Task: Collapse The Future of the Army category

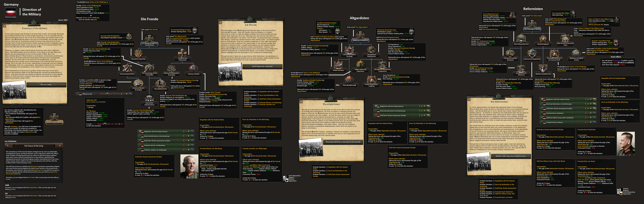Action: tap(60, 146)
